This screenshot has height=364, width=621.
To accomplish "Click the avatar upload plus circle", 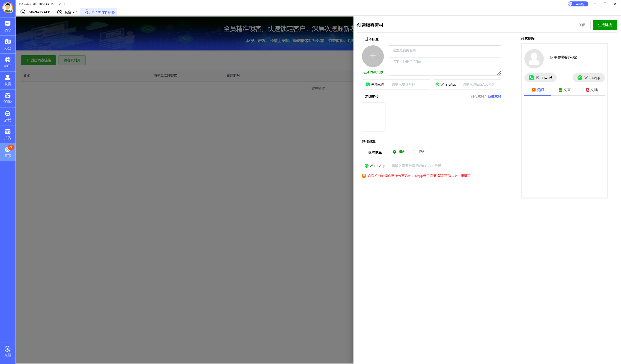I will coord(373,56).
